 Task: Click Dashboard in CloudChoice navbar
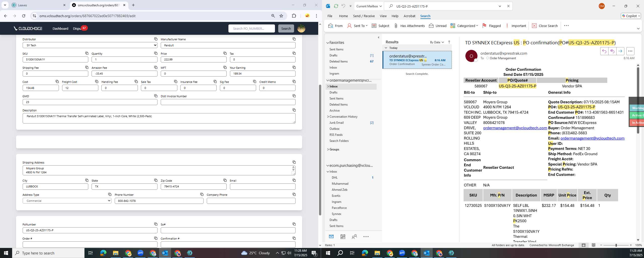[x=60, y=28]
